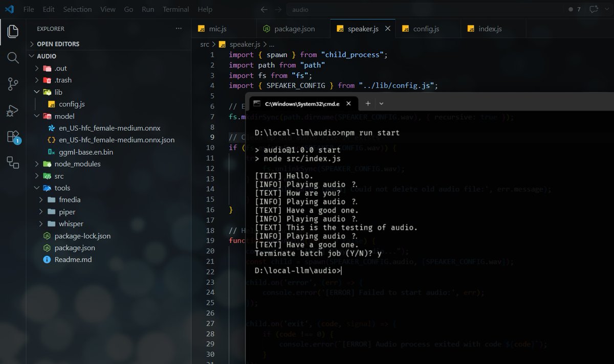
Task: Add a new terminal tab
Action: (367, 103)
